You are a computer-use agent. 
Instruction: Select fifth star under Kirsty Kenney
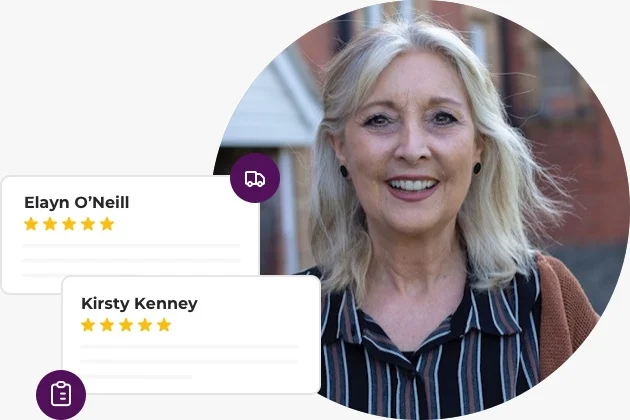(164, 325)
